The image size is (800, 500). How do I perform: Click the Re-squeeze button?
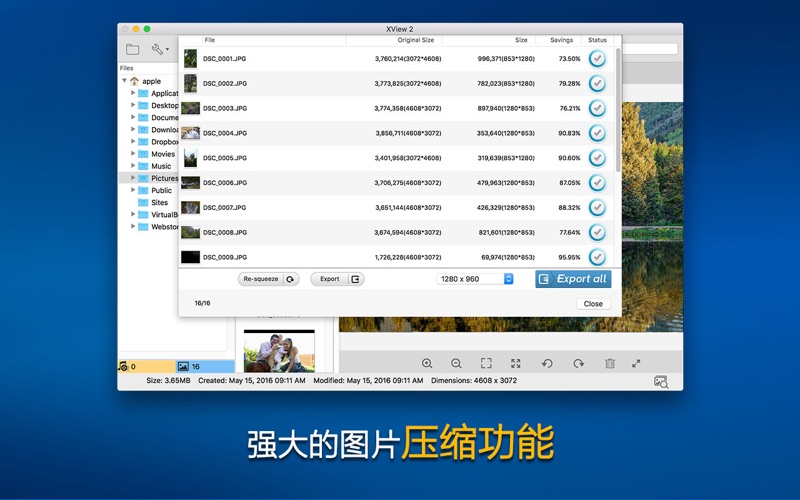(268, 279)
